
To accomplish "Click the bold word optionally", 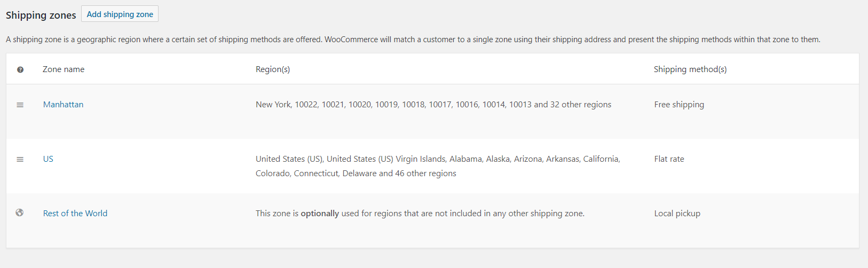I will [x=320, y=214].
